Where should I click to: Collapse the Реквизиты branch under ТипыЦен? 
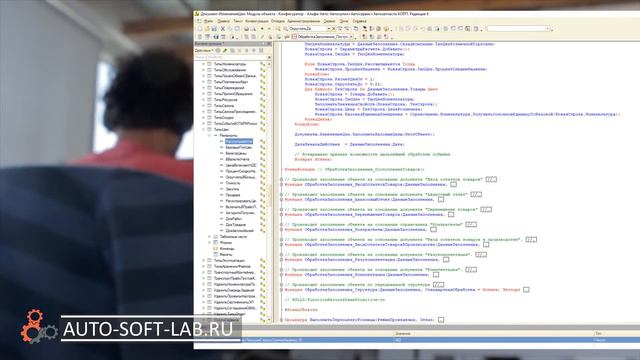coord(210,135)
